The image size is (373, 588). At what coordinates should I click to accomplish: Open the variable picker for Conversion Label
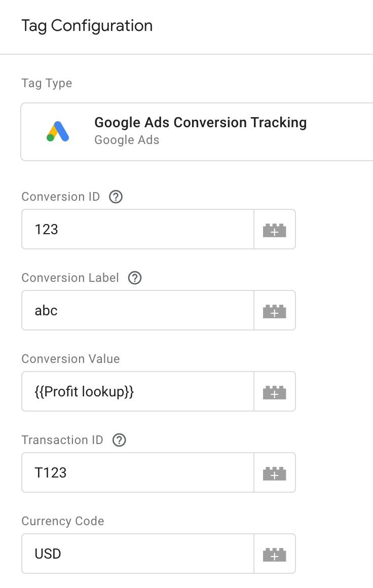(x=274, y=310)
